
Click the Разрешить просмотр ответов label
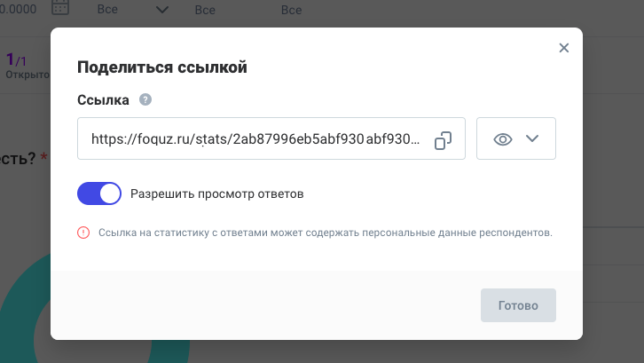[x=216, y=193]
